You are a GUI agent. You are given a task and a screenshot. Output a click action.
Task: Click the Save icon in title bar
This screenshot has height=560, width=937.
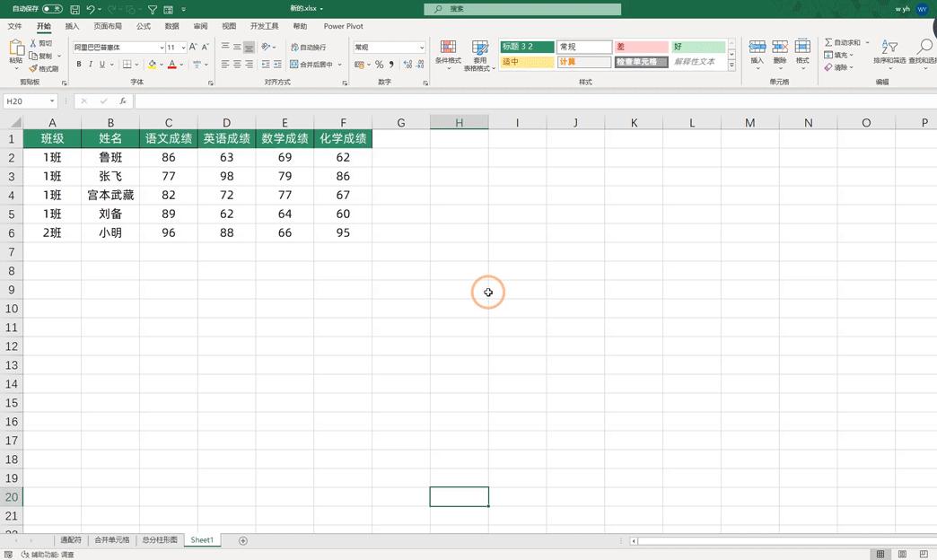pos(74,9)
